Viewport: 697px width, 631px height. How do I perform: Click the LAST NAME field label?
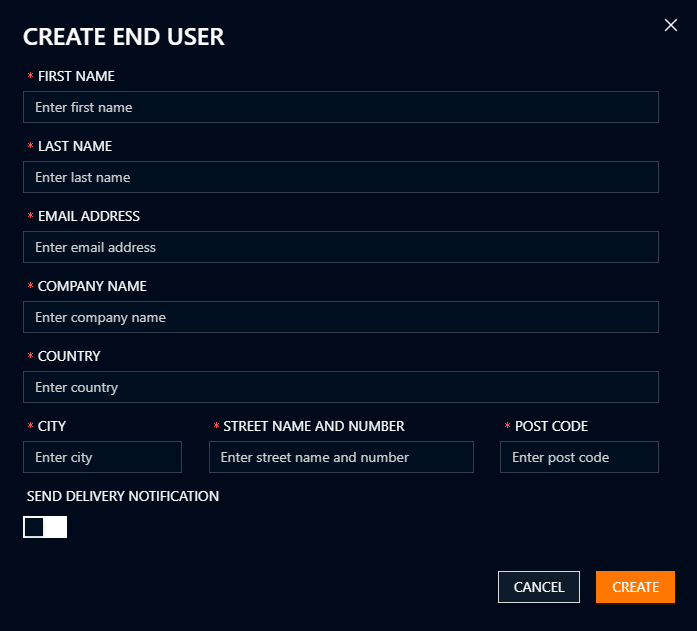(75, 146)
